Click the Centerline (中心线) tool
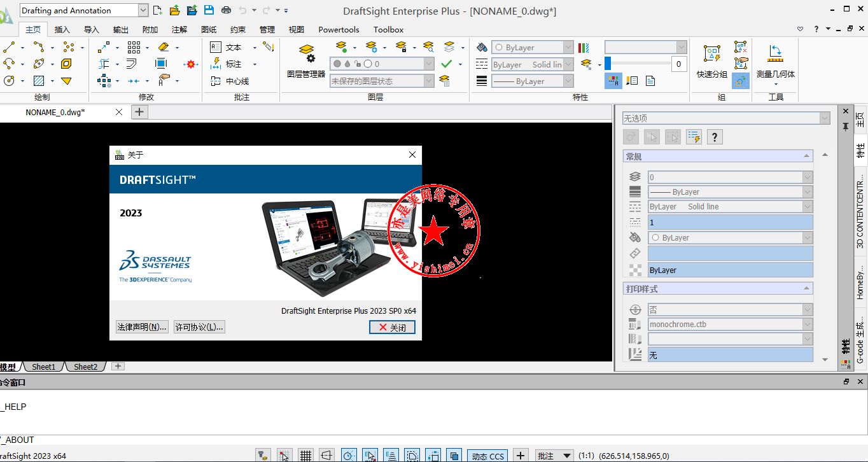 (x=230, y=81)
